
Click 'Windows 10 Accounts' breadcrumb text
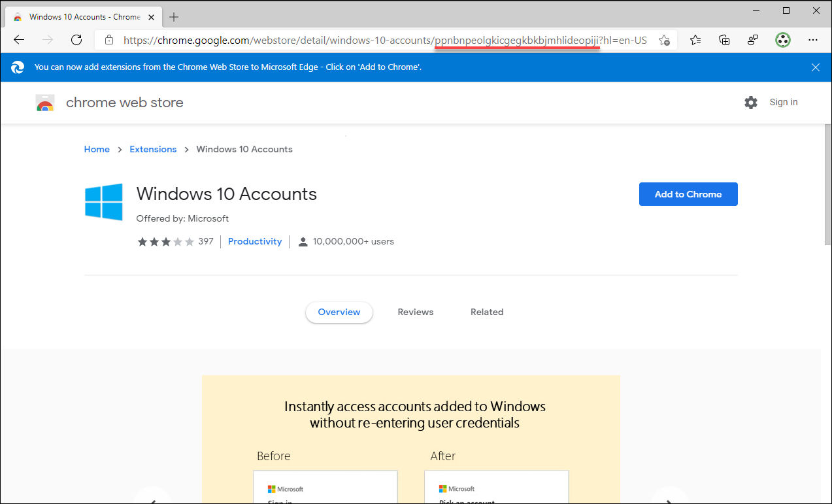(244, 149)
